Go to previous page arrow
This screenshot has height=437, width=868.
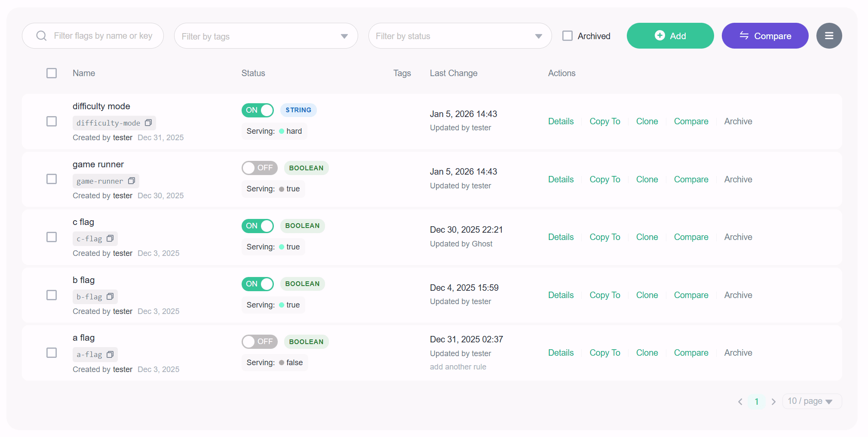pos(740,402)
